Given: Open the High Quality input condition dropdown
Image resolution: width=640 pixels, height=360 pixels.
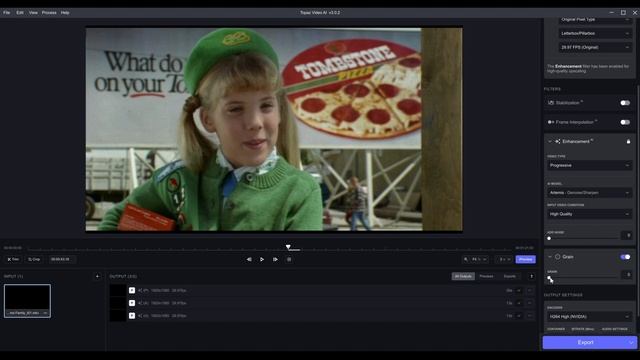Looking at the screenshot, I should pyautogui.click(x=589, y=214).
